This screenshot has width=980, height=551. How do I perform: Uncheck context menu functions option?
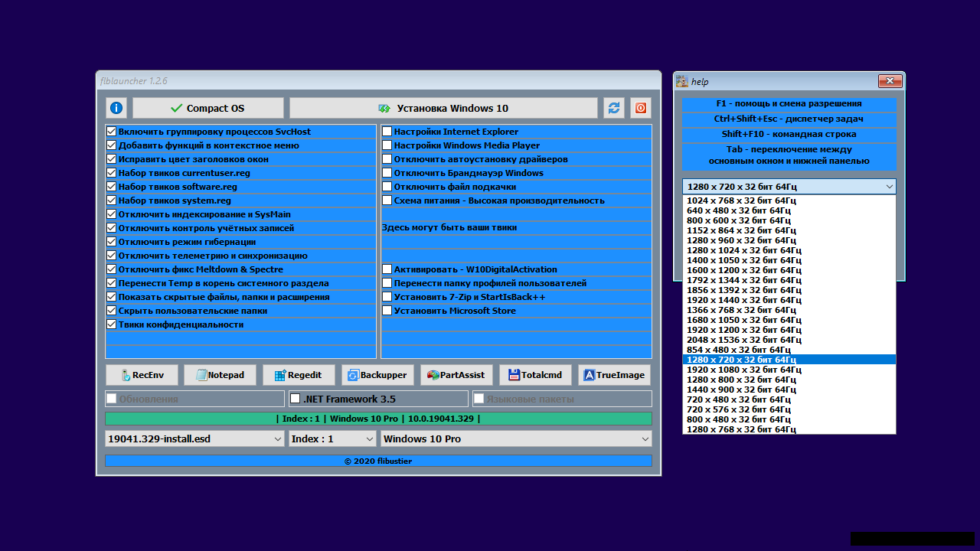(x=112, y=145)
